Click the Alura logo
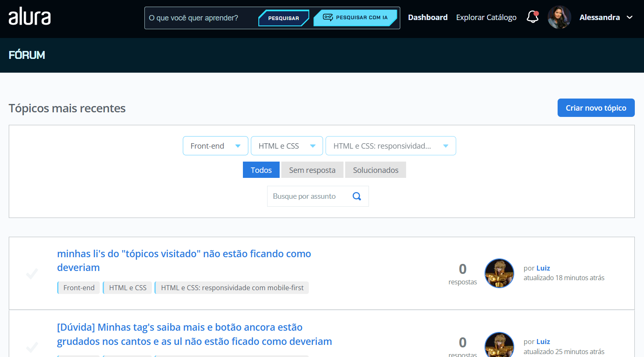Viewport: 644px width, 357px height. [x=30, y=17]
